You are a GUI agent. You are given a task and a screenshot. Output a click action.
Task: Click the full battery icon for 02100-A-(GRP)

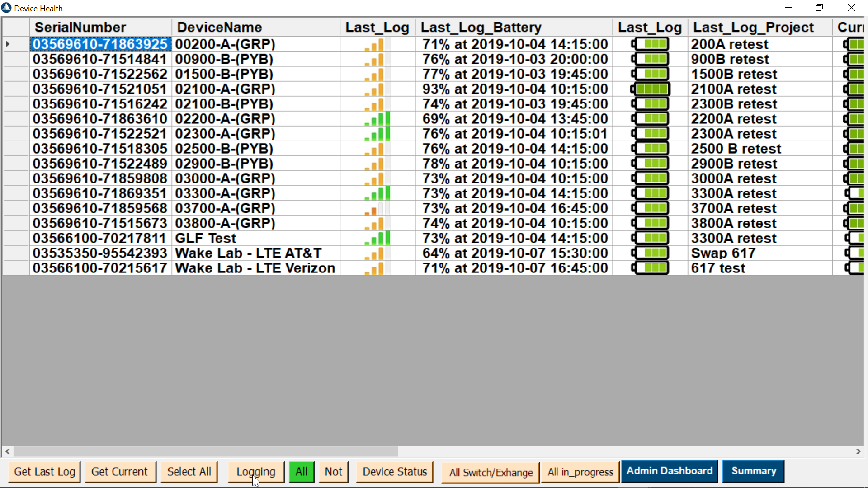click(650, 89)
